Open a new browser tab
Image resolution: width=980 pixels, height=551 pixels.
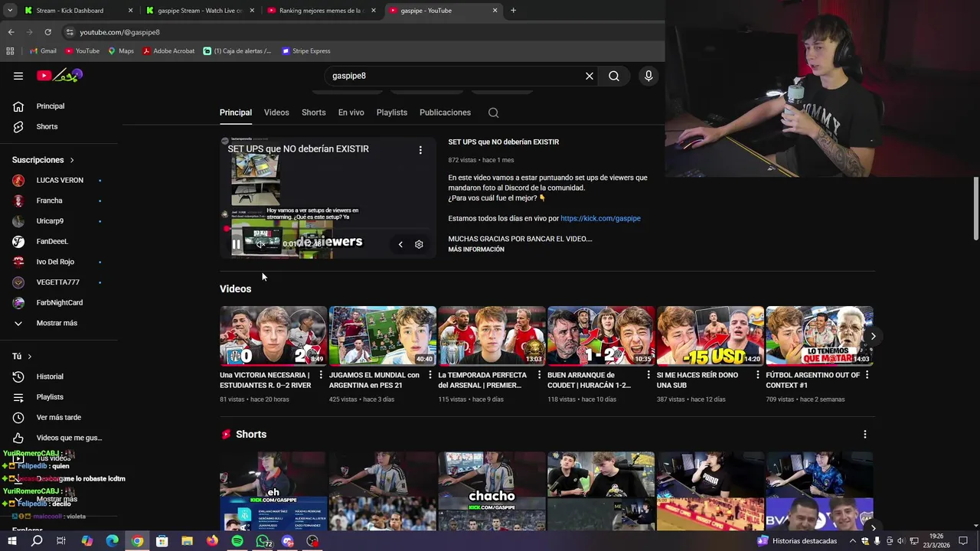[513, 11]
